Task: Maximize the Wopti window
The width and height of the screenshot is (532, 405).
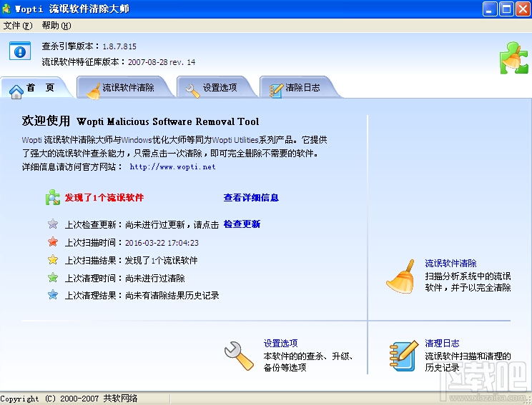Action: (x=506, y=9)
